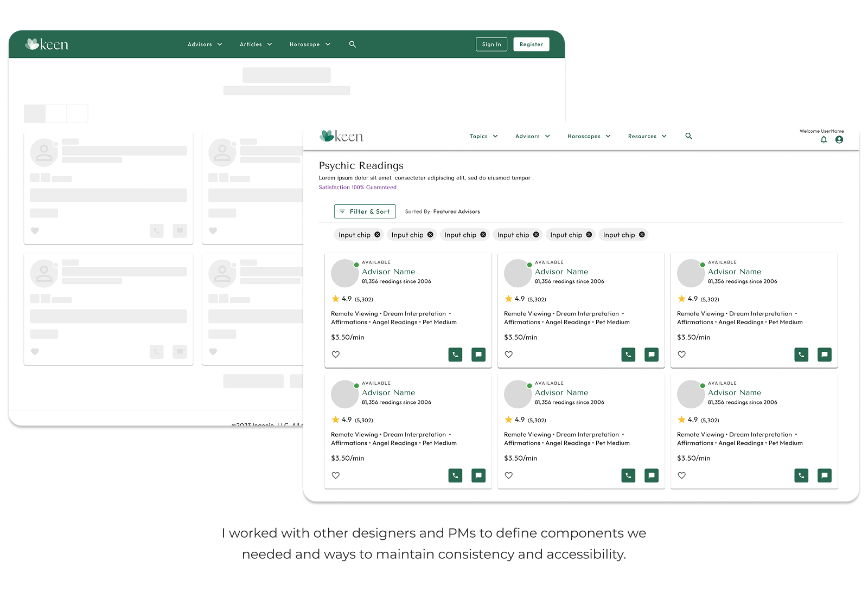Expand Horoscope dropdown in green header

[x=310, y=44]
